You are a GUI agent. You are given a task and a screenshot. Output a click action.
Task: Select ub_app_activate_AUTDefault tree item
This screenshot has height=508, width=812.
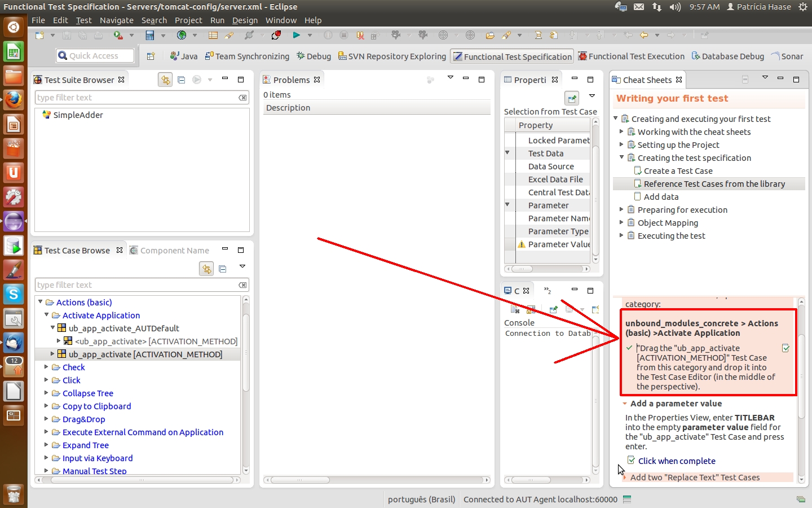tap(123, 328)
